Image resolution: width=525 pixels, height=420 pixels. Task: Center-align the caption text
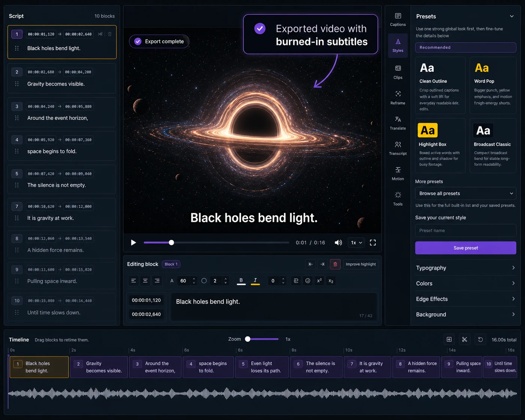click(145, 281)
